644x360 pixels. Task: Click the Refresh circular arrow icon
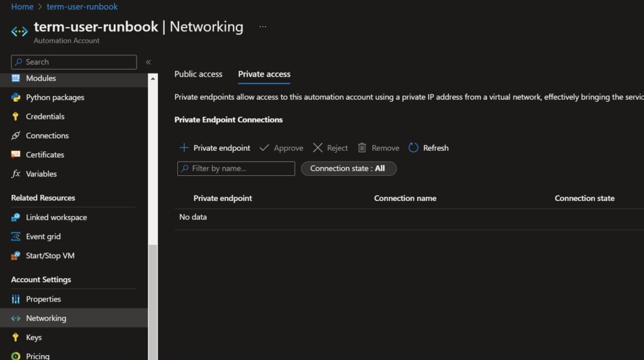[413, 148]
